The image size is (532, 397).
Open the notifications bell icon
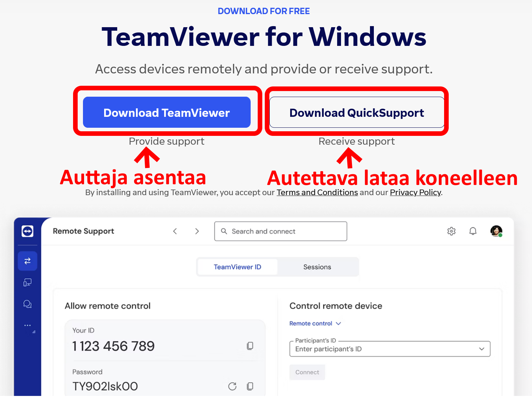pyautogui.click(x=473, y=231)
